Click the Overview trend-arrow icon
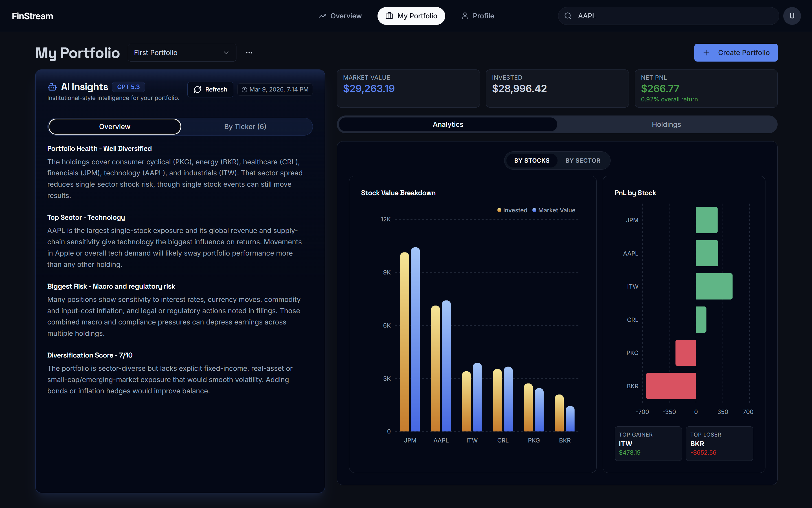Image resolution: width=812 pixels, height=508 pixels. [x=322, y=16]
